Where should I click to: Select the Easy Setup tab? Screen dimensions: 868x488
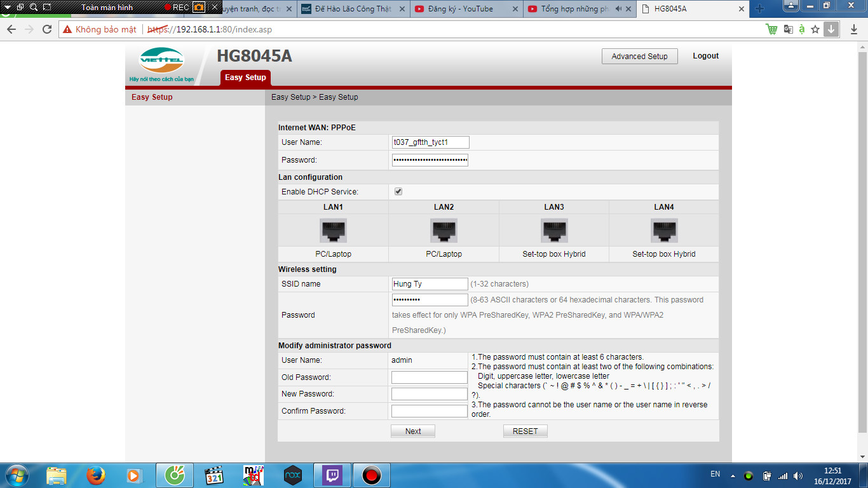click(245, 78)
